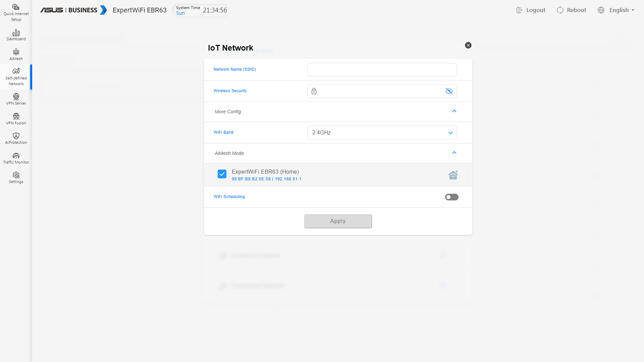Click the Logout link
The height and width of the screenshot is (362, 644).
pos(531,10)
